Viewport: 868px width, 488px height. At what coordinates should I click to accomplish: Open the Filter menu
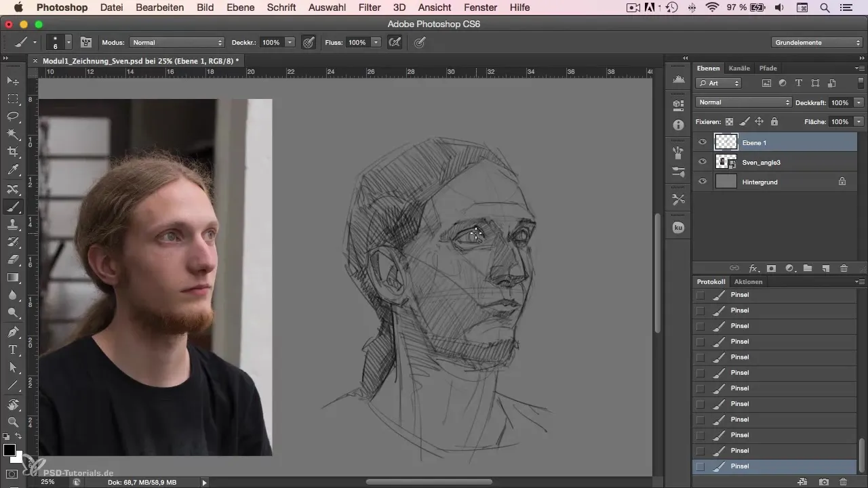click(370, 7)
